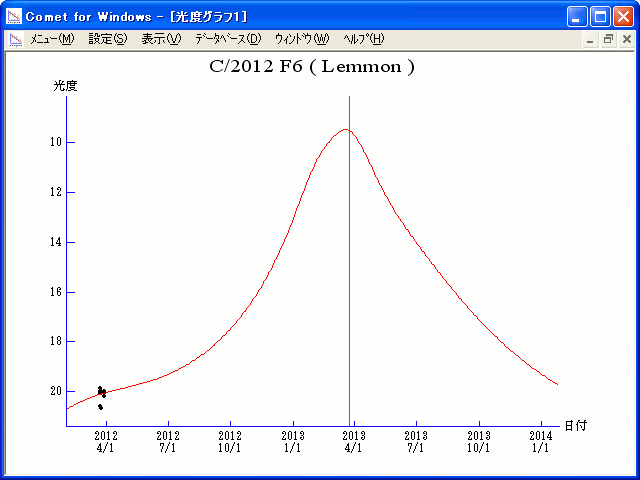
Task: Close the inner 光度グラフ1 document window
Action: [x=627, y=40]
